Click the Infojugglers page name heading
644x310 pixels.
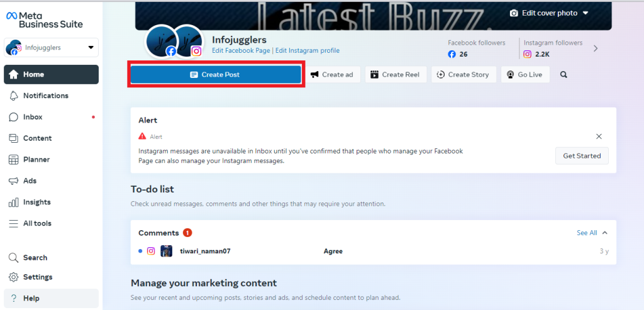pyautogui.click(x=240, y=40)
